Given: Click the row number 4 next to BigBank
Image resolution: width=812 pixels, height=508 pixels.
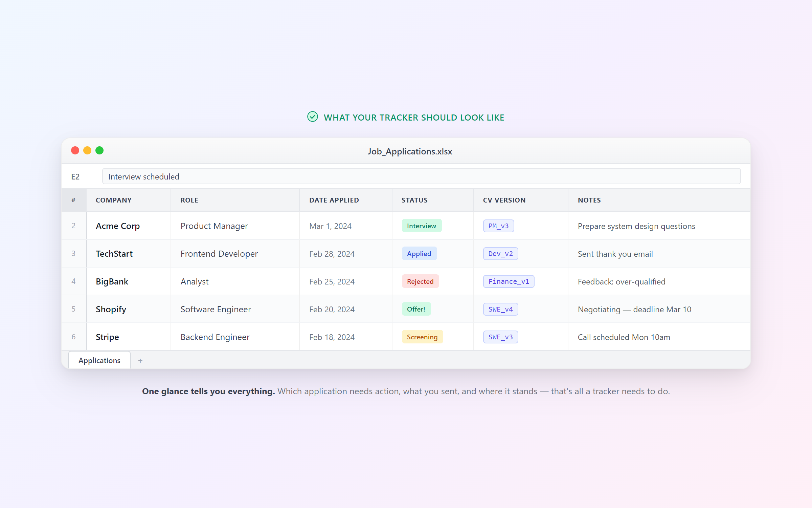Looking at the screenshot, I should point(73,281).
